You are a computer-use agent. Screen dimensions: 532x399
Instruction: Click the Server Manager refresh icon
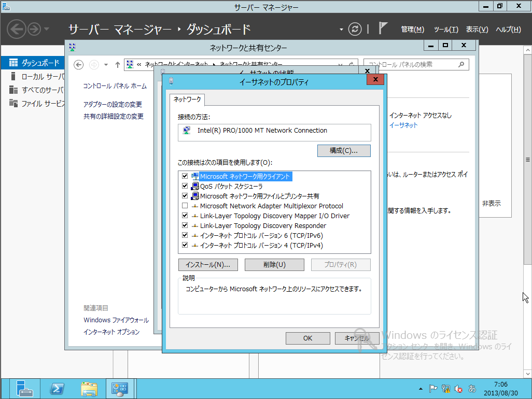355,29
